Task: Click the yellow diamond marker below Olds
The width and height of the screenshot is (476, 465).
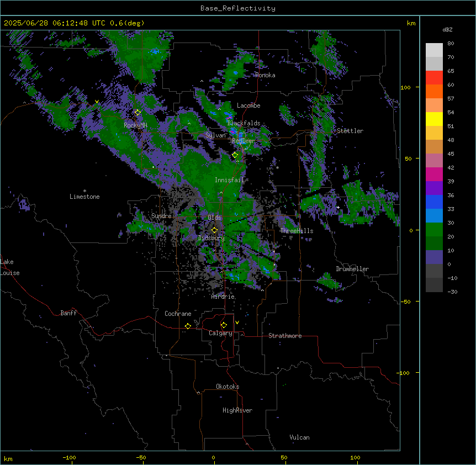Action: [x=214, y=230]
